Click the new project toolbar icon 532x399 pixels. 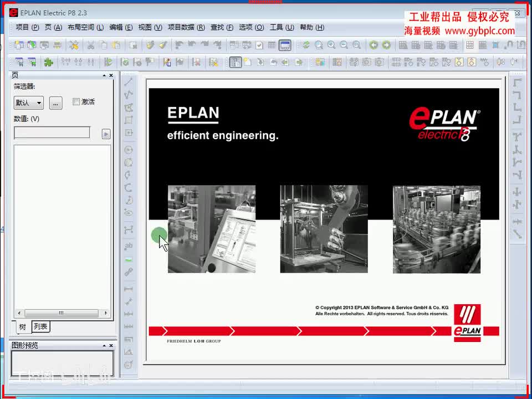[19, 45]
